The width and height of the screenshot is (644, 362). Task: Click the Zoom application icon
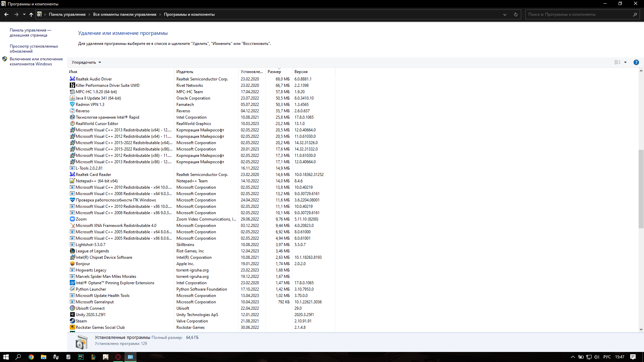(72, 219)
